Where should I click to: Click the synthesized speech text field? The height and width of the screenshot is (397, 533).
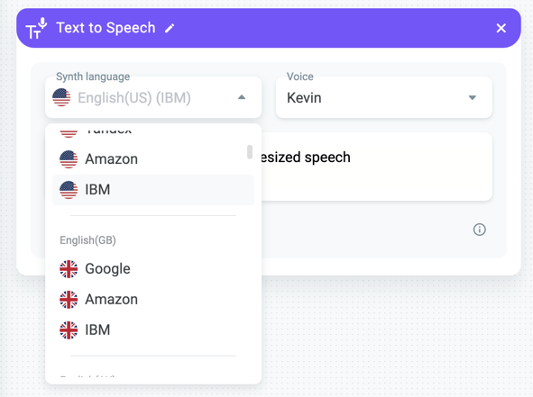pyautogui.click(x=376, y=167)
